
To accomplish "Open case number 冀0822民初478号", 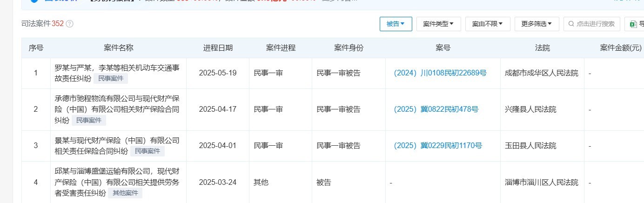I will point(436,109).
